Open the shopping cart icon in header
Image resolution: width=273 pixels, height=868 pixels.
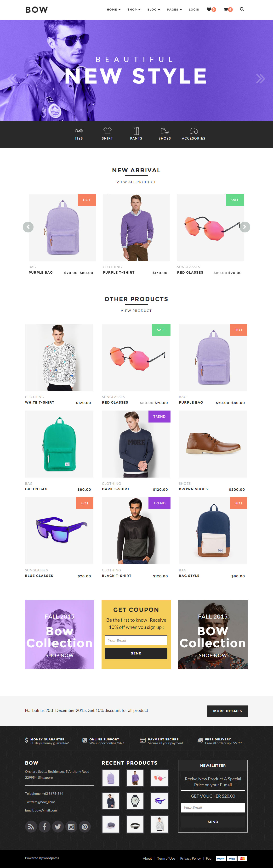pos(226,9)
